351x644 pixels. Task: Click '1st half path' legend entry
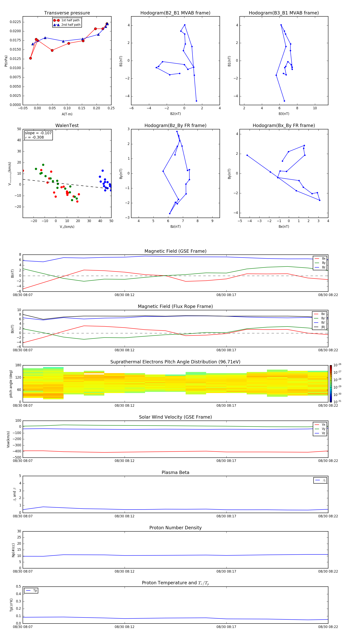pos(67,20)
